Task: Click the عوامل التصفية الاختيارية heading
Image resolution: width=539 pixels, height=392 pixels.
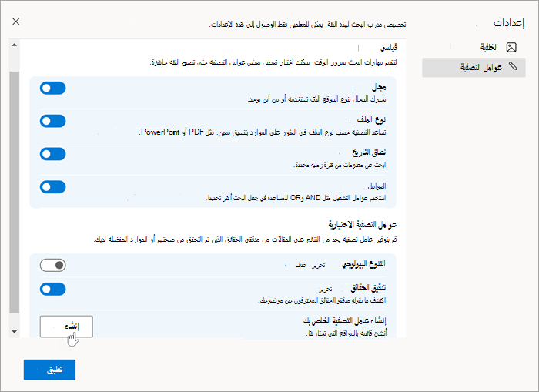Action: 363,225
